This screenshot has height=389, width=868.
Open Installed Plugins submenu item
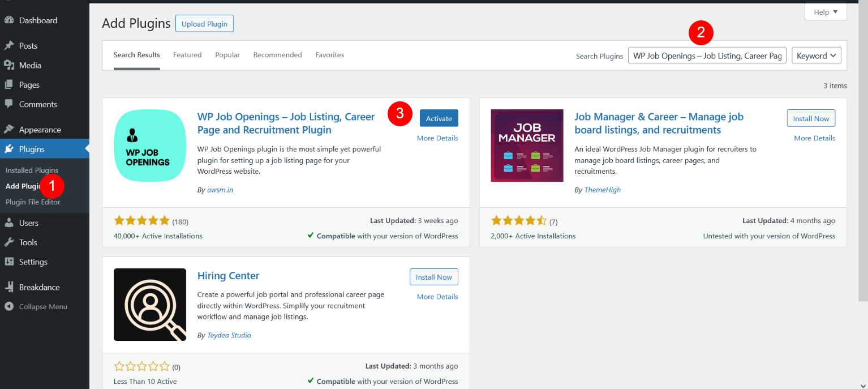(32, 170)
